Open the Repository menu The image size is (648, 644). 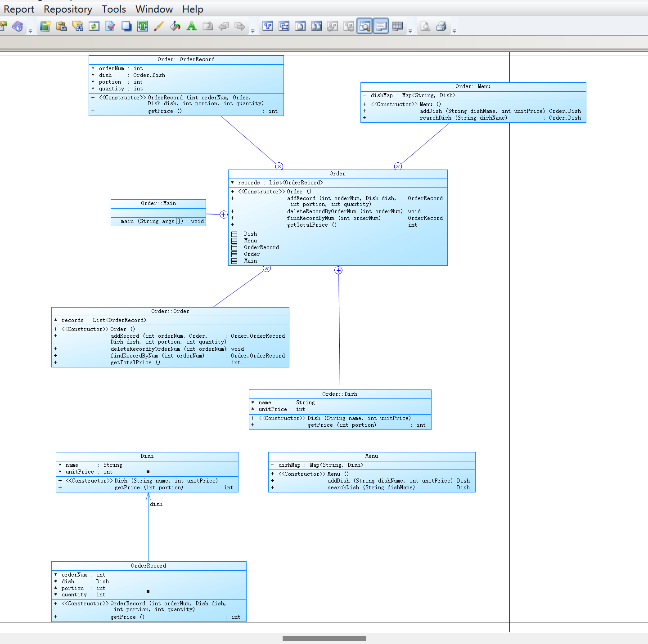(x=68, y=9)
